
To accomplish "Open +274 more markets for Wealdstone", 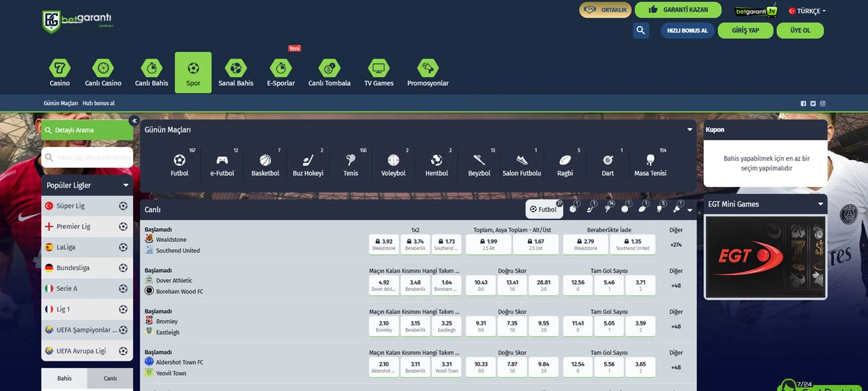I will (x=676, y=245).
